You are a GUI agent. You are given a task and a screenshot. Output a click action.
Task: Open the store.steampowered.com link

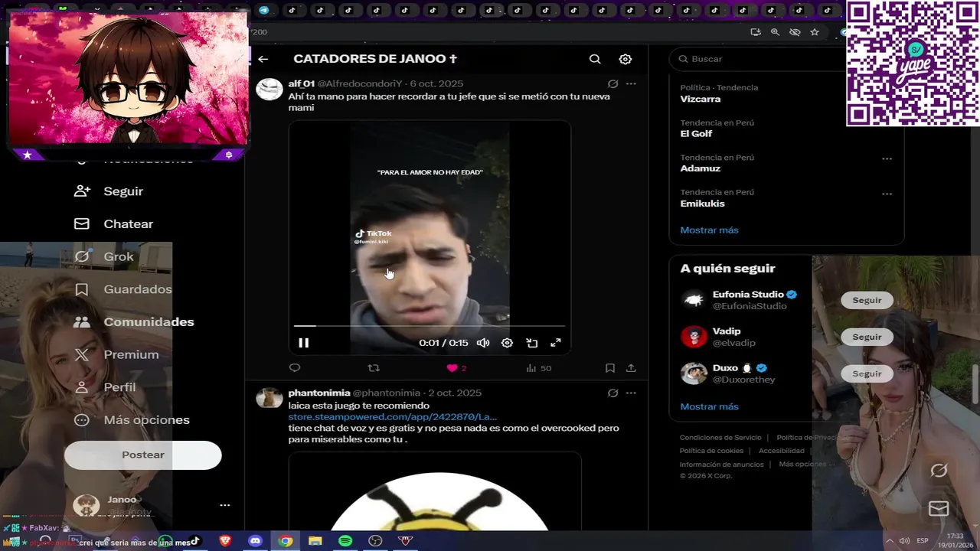(x=393, y=417)
